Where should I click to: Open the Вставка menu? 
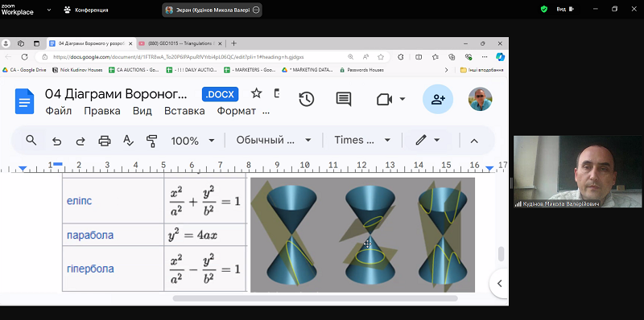184,111
